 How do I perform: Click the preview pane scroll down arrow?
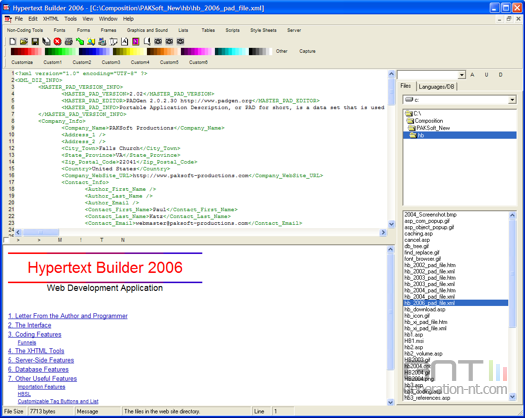pyautogui.click(x=391, y=402)
